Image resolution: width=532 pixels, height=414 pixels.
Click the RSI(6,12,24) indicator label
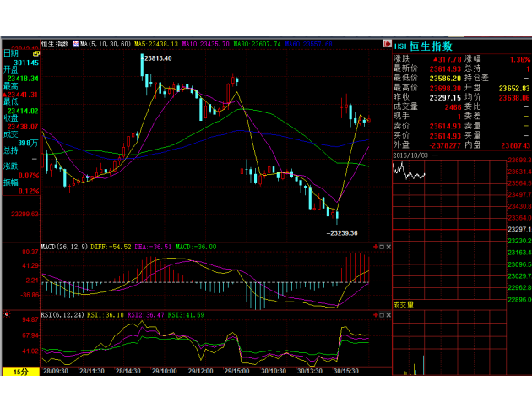pos(62,315)
